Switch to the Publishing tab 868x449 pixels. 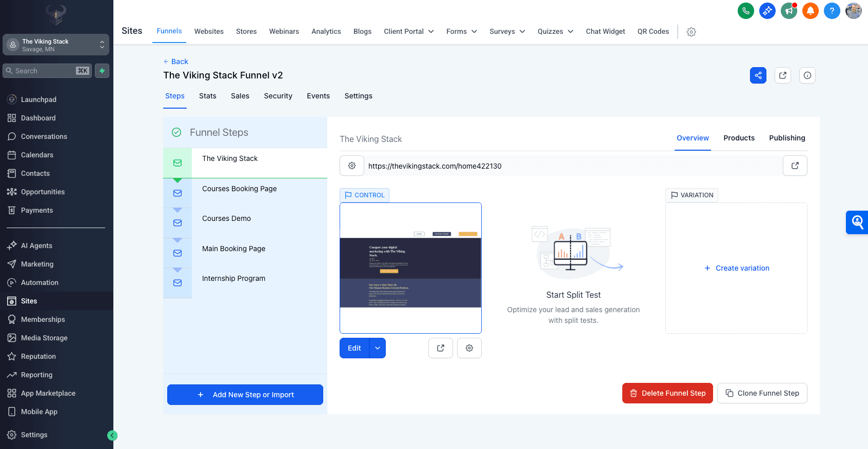pyautogui.click(x=787, y=138)
